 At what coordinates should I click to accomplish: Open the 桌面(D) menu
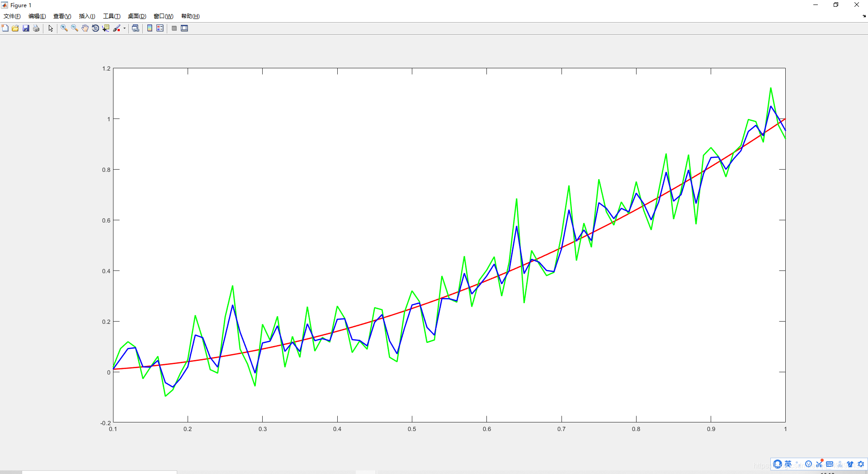click(137, 16)
